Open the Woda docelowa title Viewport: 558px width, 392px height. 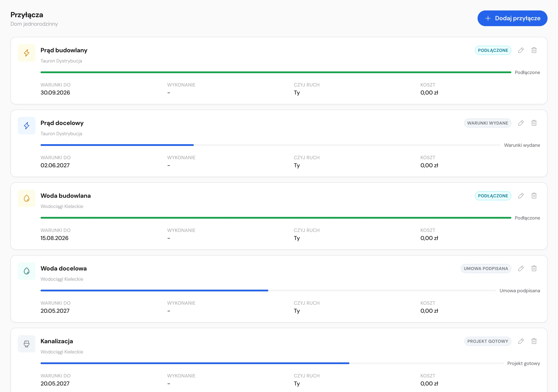pos(64,268)
